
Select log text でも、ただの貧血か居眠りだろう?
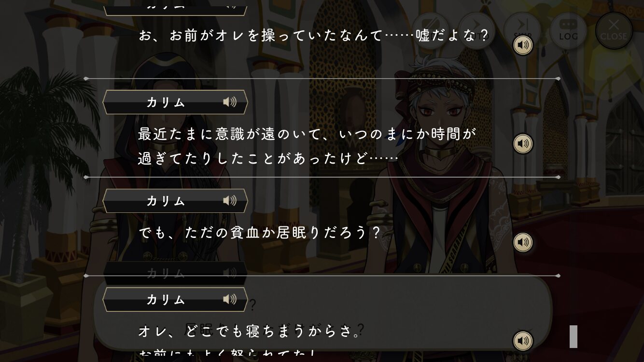(260, 233)
